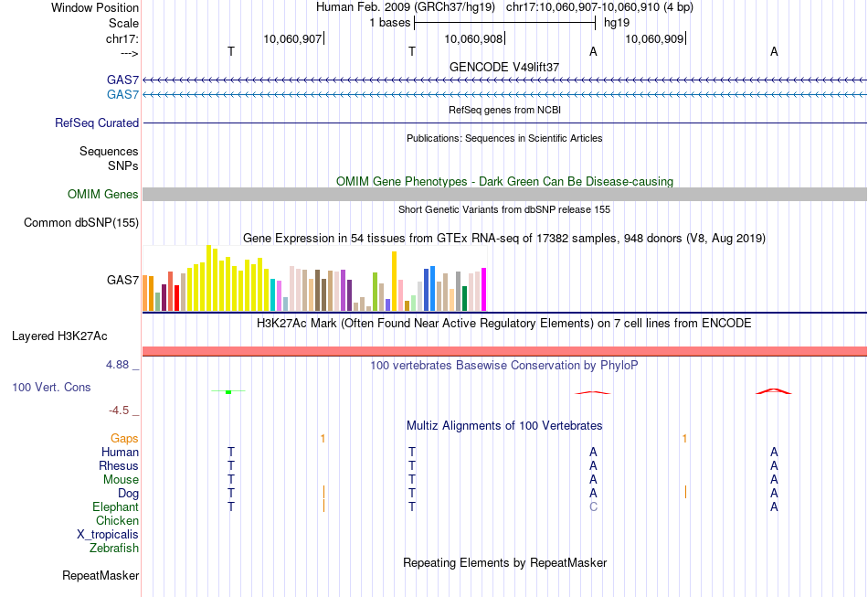The height and width of the screenshot is (597, 868).
Task: Select the light blue GAS7 transcript label
Action: click(x=123, y=95)
